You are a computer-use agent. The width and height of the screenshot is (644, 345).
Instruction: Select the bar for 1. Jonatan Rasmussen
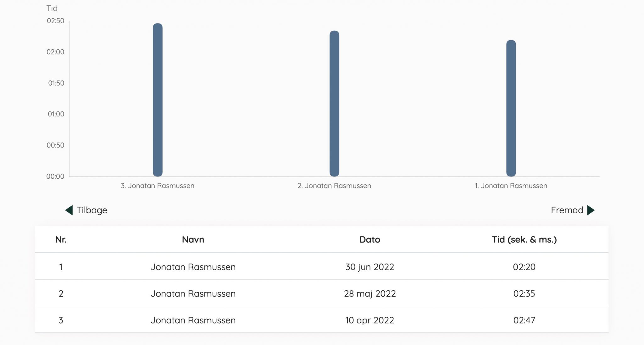[x=511, y=108]
